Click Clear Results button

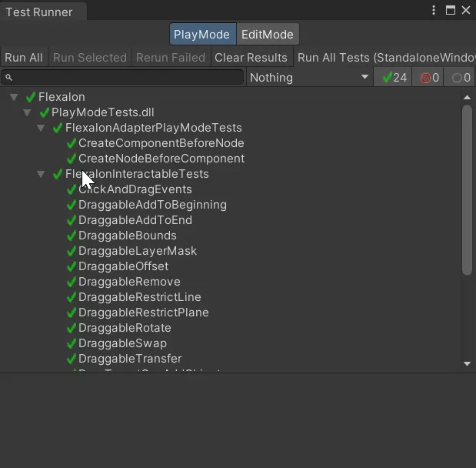pos(251,57)
